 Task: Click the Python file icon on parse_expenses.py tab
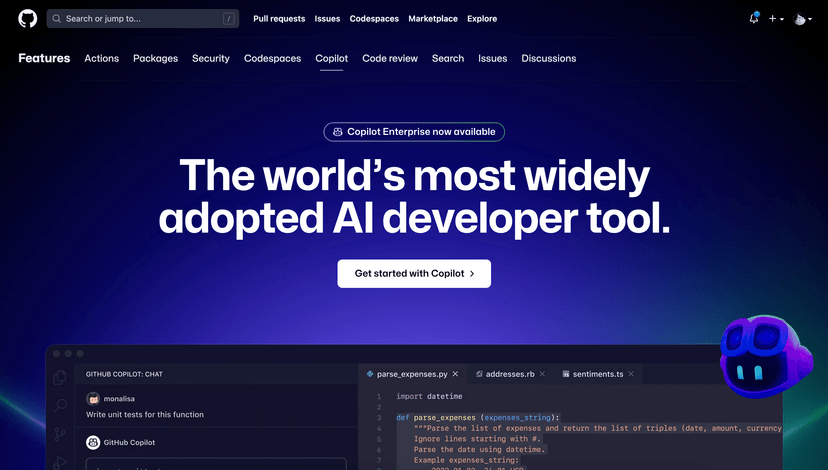point(370,374)
